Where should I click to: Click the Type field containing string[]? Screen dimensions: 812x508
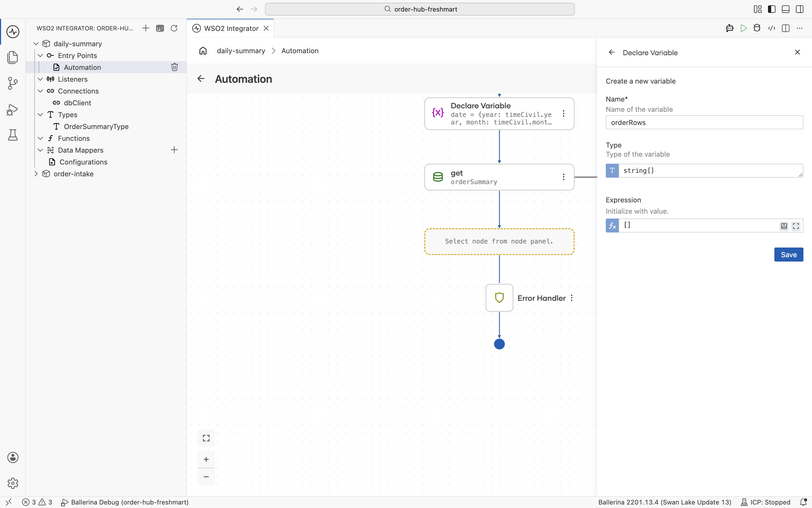tap(711, 171)
